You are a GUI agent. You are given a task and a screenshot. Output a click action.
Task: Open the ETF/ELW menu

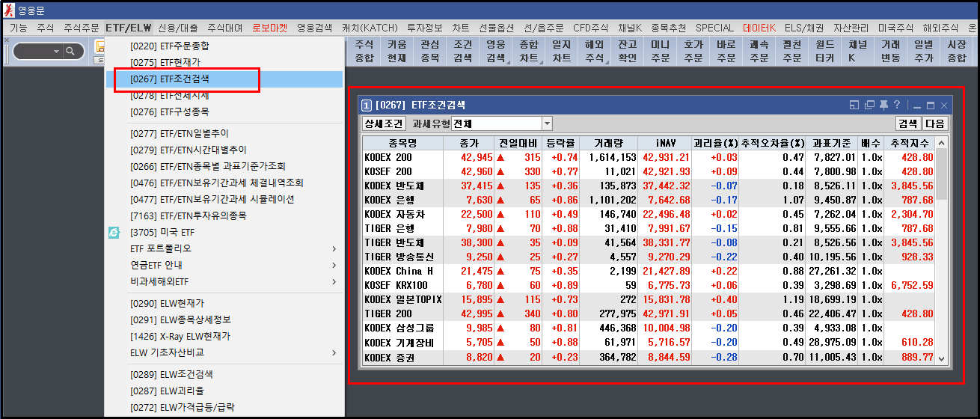point(129,28)
